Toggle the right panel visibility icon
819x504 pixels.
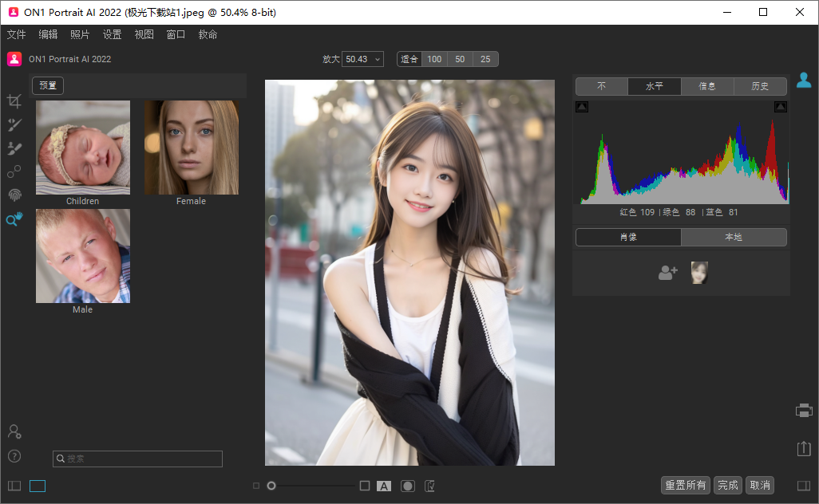(x=804, y=486)
